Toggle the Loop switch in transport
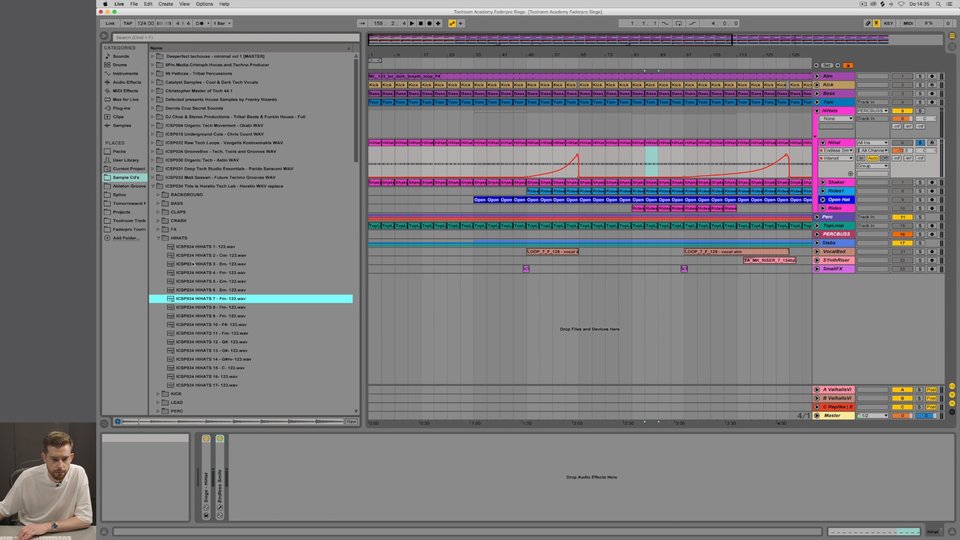This screenshot has height=540, width=960. tap(678, 23)
